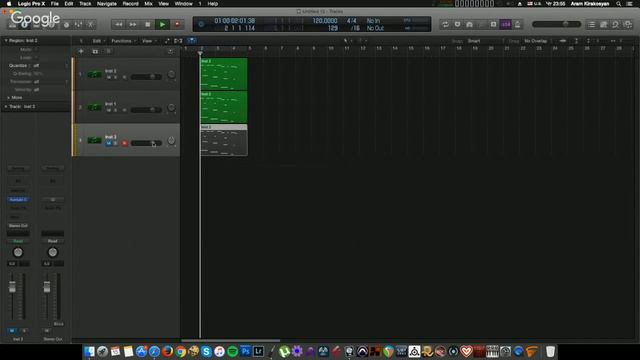Open Finder from the Dock

[89, 351]
